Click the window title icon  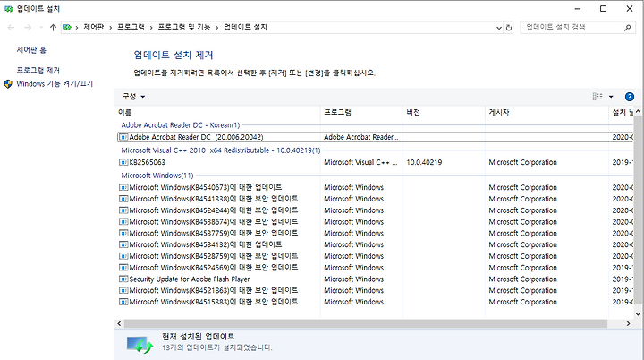click(x=9, y=9)
